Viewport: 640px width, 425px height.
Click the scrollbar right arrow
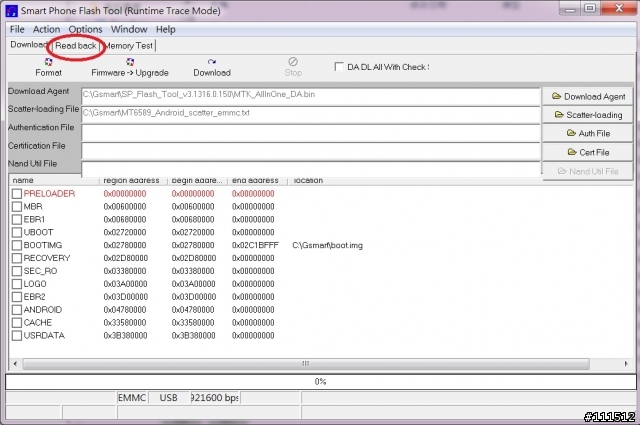click(626, 363)
